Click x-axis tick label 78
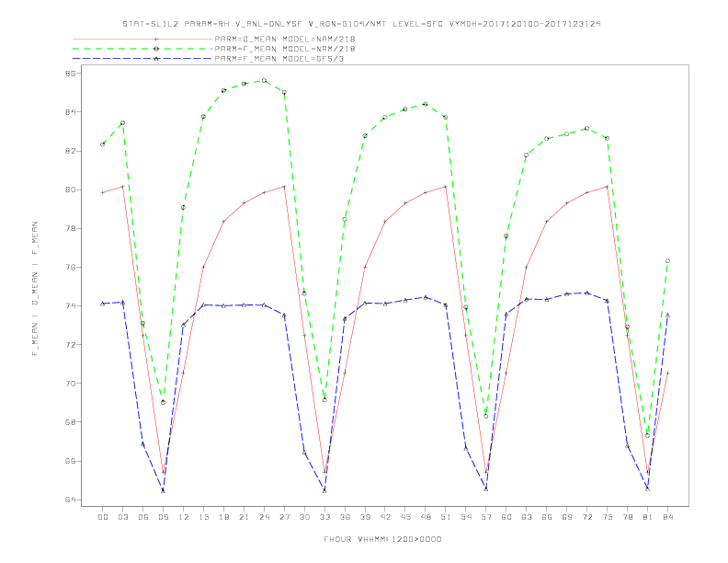This screenshot has width=728, height=563. point(627,517)
